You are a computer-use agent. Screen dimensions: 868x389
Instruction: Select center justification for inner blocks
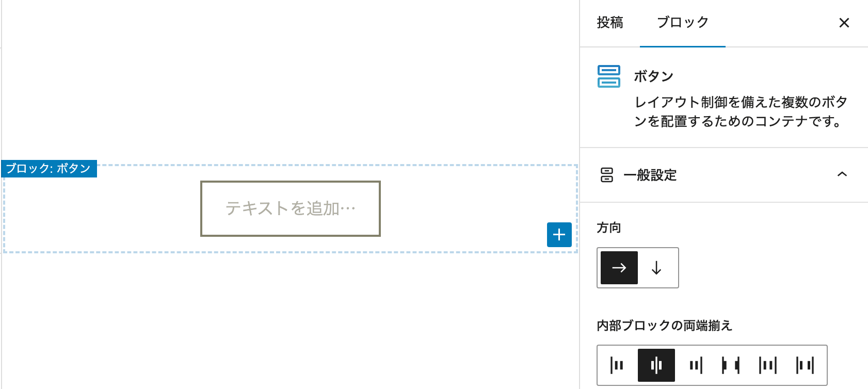[x=656, y=365]
